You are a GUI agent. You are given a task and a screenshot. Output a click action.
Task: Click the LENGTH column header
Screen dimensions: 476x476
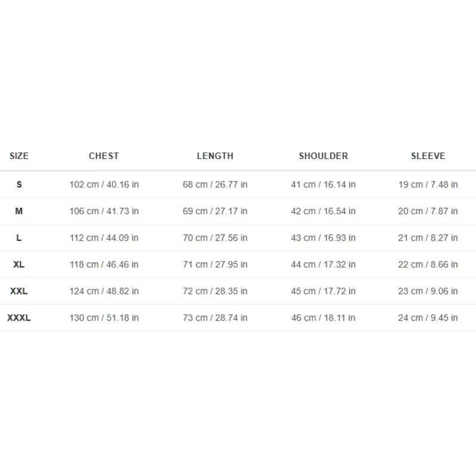(215, 156)
